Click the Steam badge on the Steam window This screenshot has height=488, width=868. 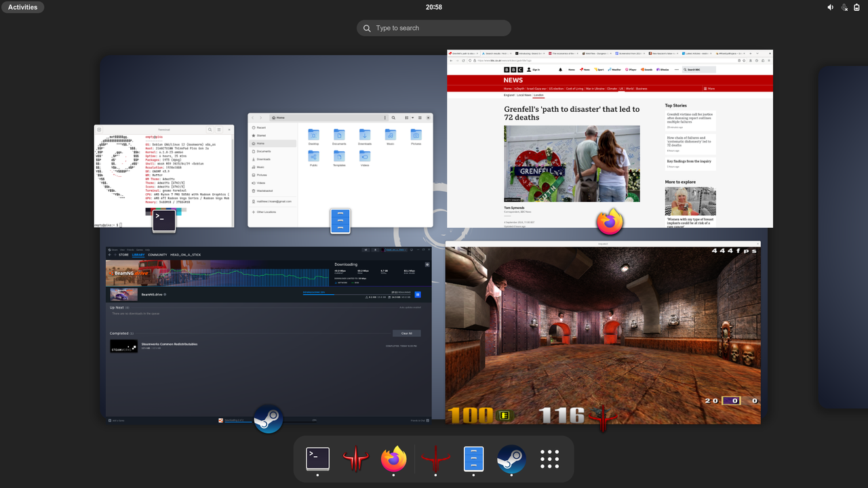(x=268, y=419)
